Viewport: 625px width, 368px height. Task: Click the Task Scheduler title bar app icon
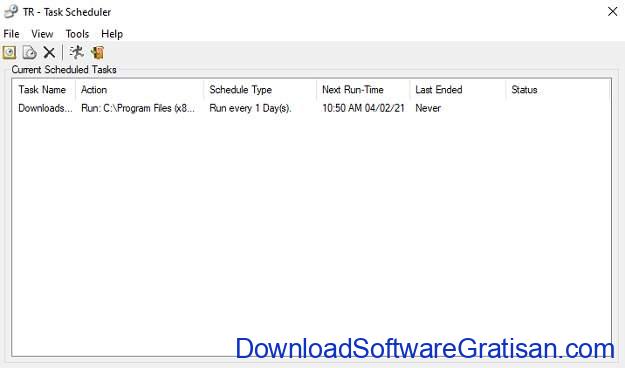[x=11, y=12]
